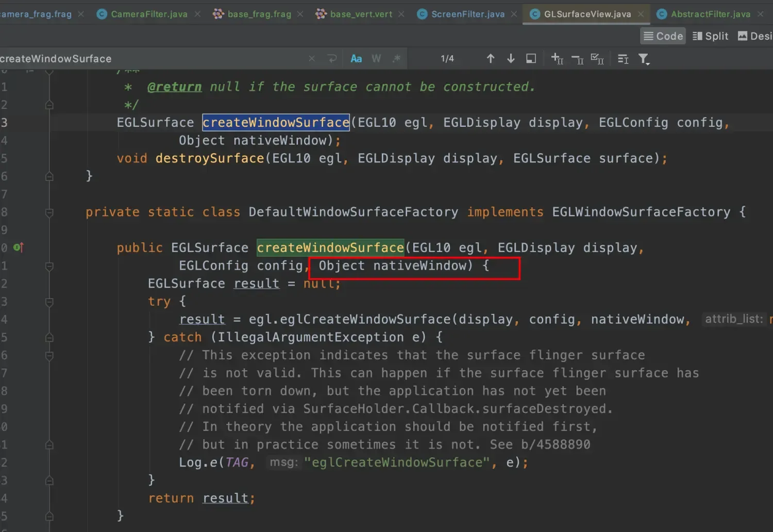773x532 pixels.
Task: Toggle whole Words search option
Action: click(x=375, y=58)
